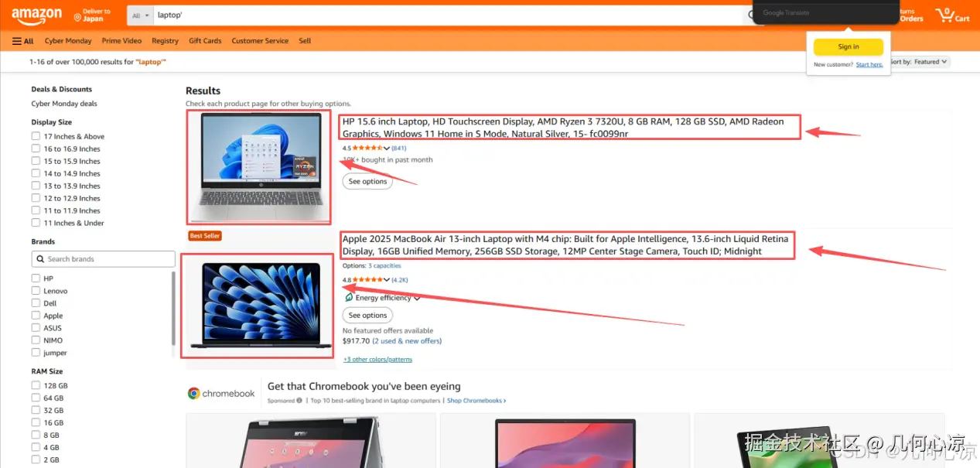The image size is (980, 468).
Task: Click the yellow Sign in button
Action: (x=849, y=47)
